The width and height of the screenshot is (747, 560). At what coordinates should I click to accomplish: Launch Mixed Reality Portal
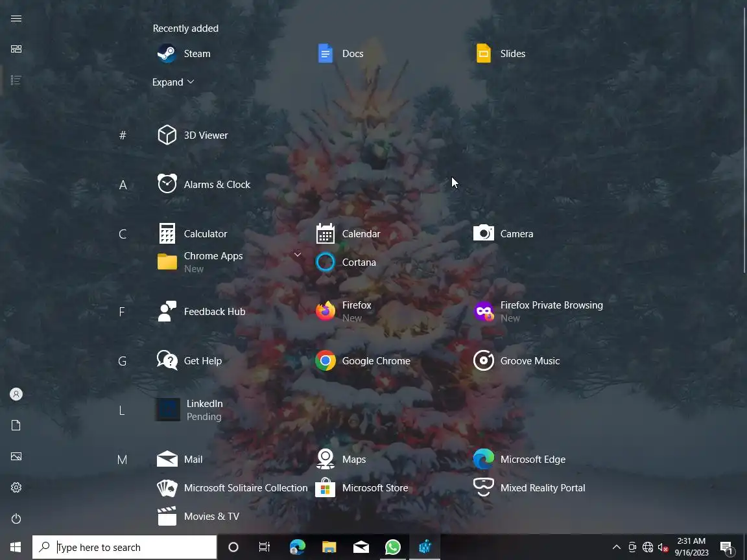click(x=529, y=488)
